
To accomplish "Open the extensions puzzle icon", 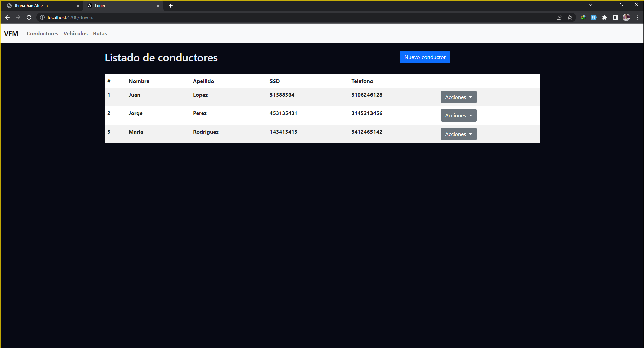I will click(605, 17).
